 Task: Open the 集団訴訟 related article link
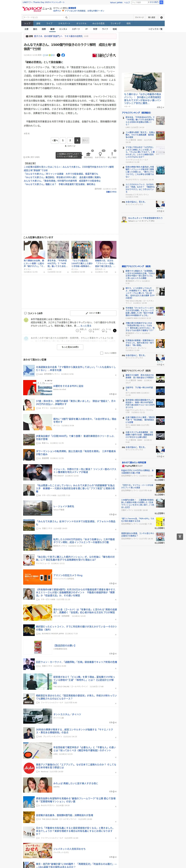[62, 177]
